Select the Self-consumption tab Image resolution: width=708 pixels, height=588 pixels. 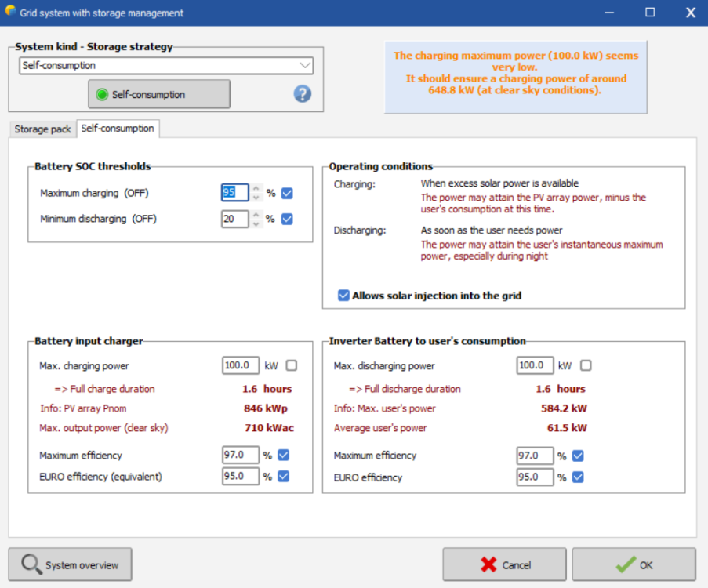118,129
